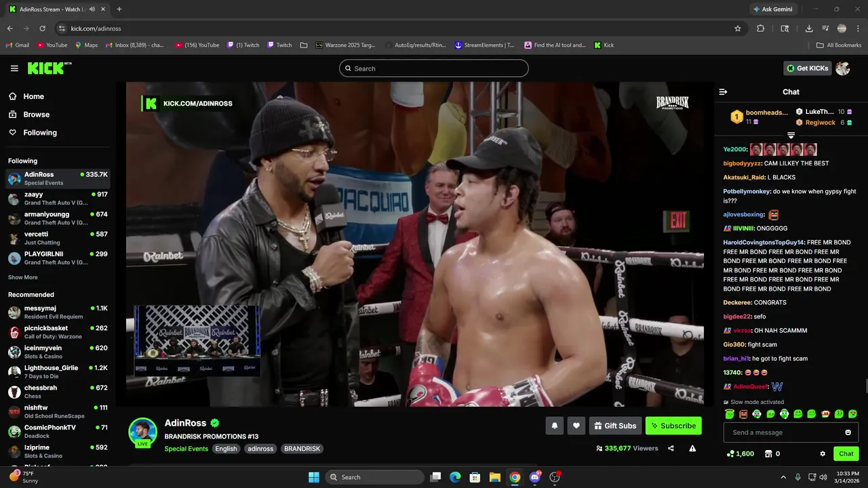The image size is (868, 488).
Task: Open messymaj recommended channel
Action: click(x=58, y=312)
